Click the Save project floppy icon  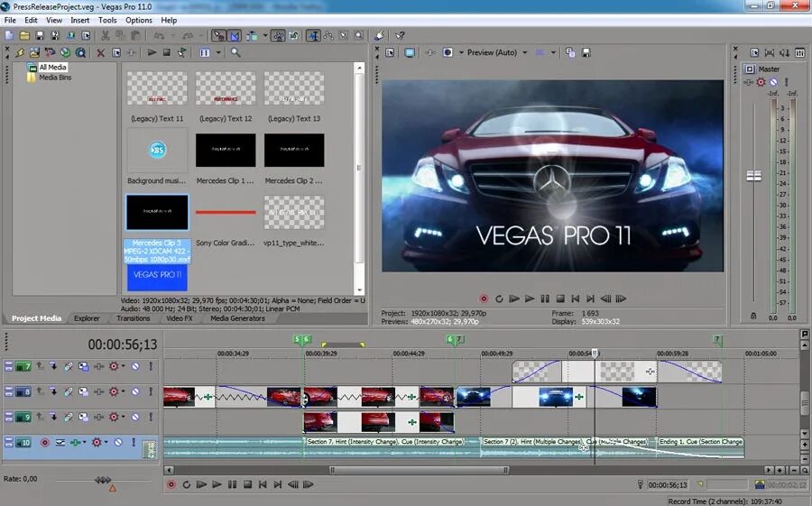click(40, 36)
